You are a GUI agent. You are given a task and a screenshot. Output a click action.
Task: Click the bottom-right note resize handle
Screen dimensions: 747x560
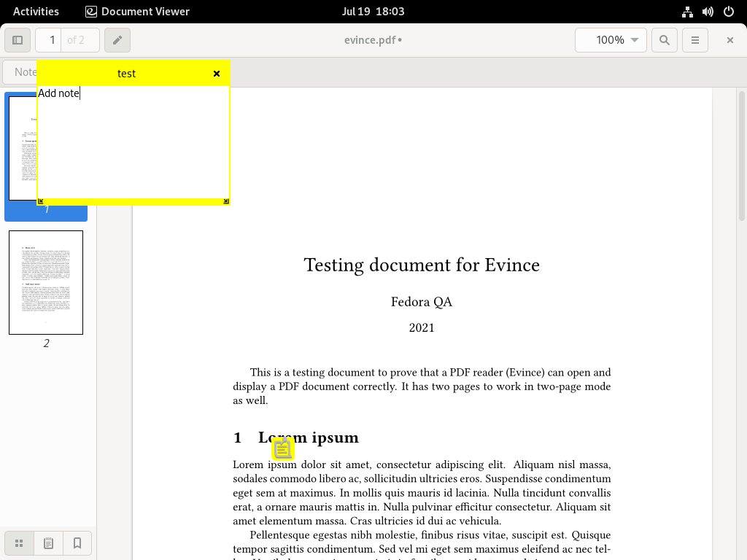[x=226, y=201]
